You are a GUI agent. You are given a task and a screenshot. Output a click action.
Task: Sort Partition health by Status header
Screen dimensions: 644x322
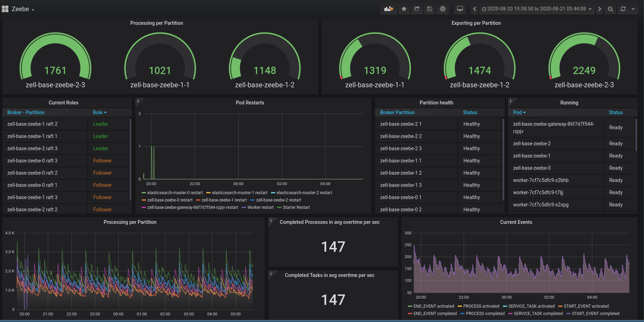coord(470,112)
